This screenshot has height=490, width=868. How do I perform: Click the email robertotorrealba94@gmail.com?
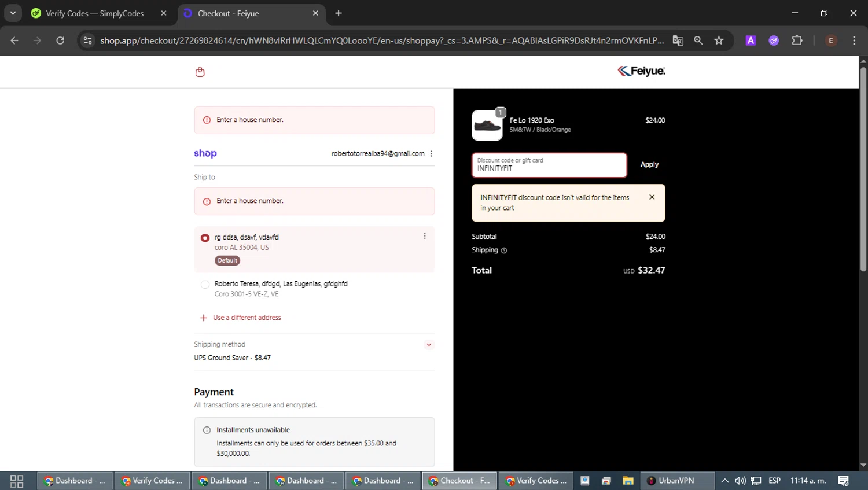tap(378, 153)
